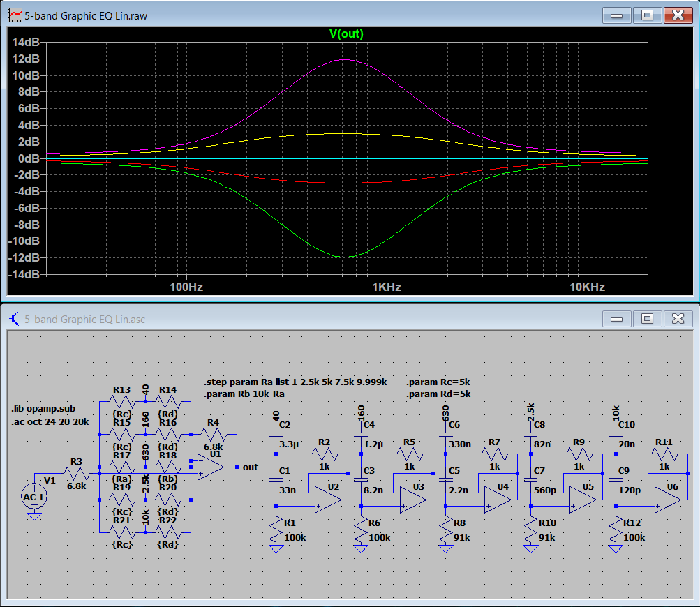This screenshot has width=700, height=607.
Task: Click the .param Rb 10k-Ra directive
Action: (244, 394)
